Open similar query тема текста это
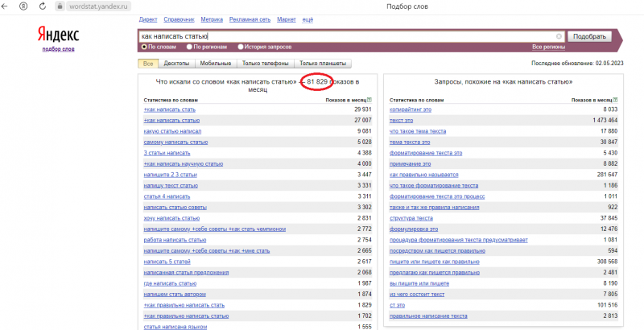644x330 pixels. coord(410,142)
